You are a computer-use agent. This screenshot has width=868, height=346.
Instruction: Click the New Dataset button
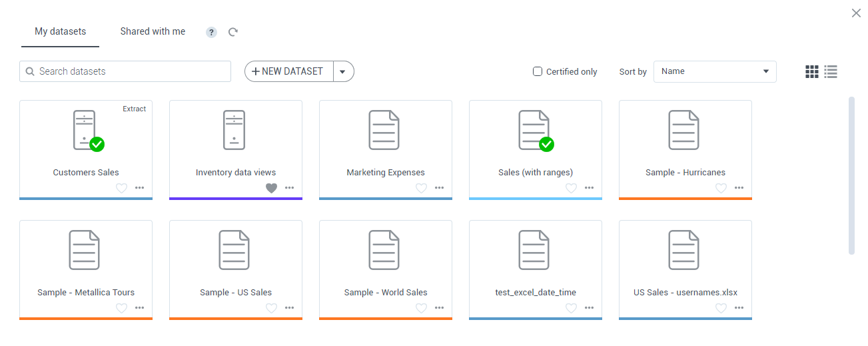click(289, 71)
